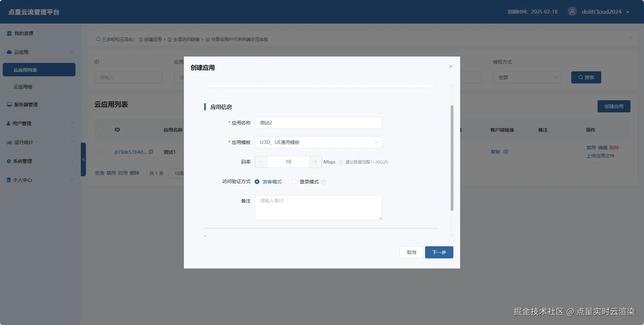Decrease the 码率 value with minus button
The height and width of the screenshot is (325, 644).
pos(261,162)
